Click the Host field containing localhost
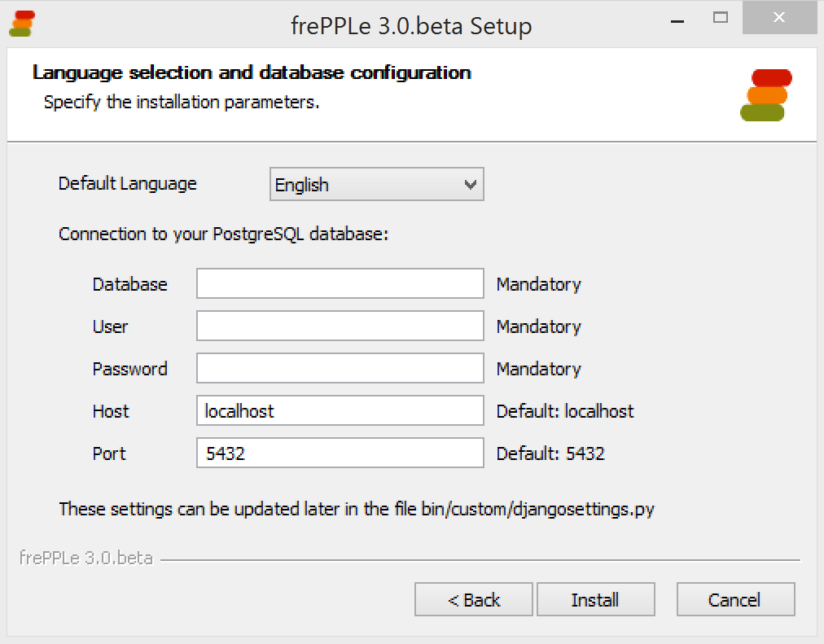824x644 pixels. tap(340, 411)
